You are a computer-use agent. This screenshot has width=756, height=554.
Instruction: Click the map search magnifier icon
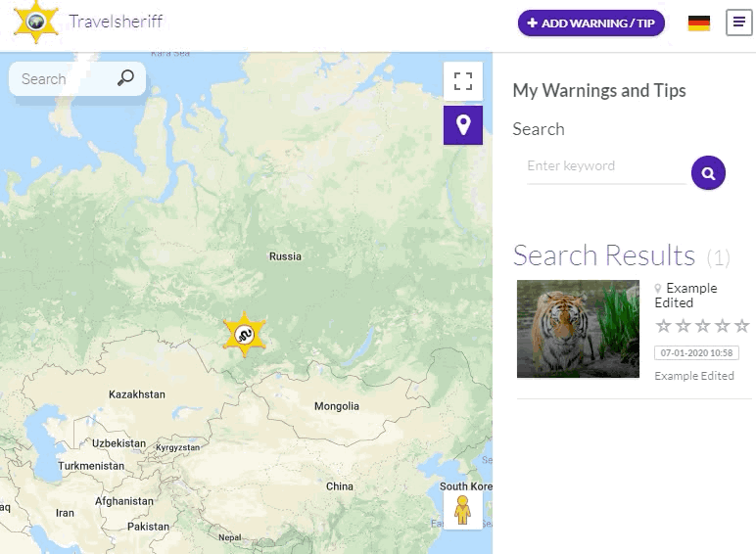[126, 77]
